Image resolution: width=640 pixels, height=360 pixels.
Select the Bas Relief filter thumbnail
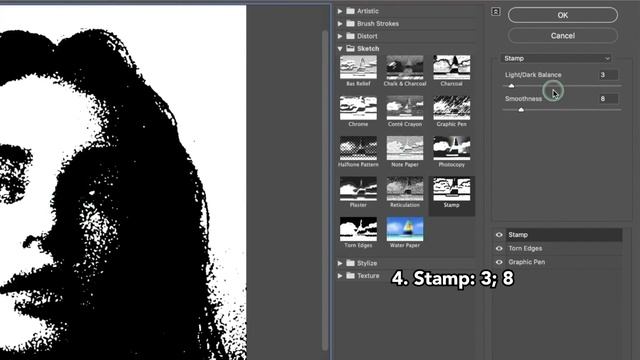point(358,67)
